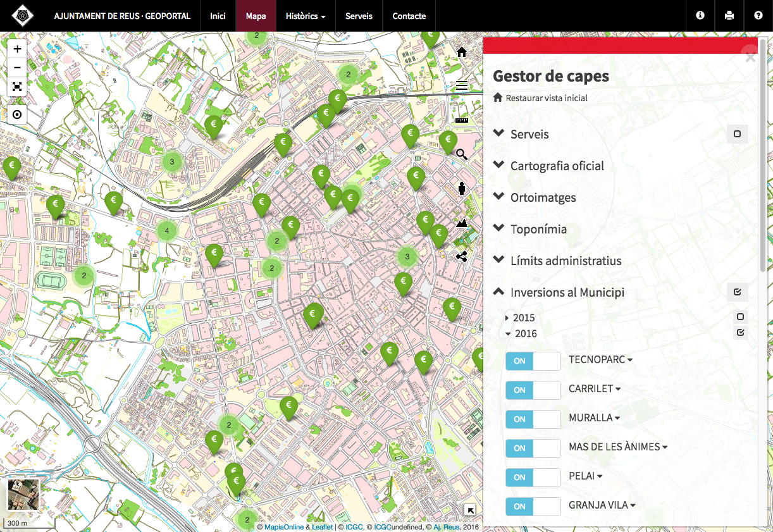The height and width of the screenshot is (532, 773).
Task: Open the terrain mountain tool
Action: click(462, 223)
